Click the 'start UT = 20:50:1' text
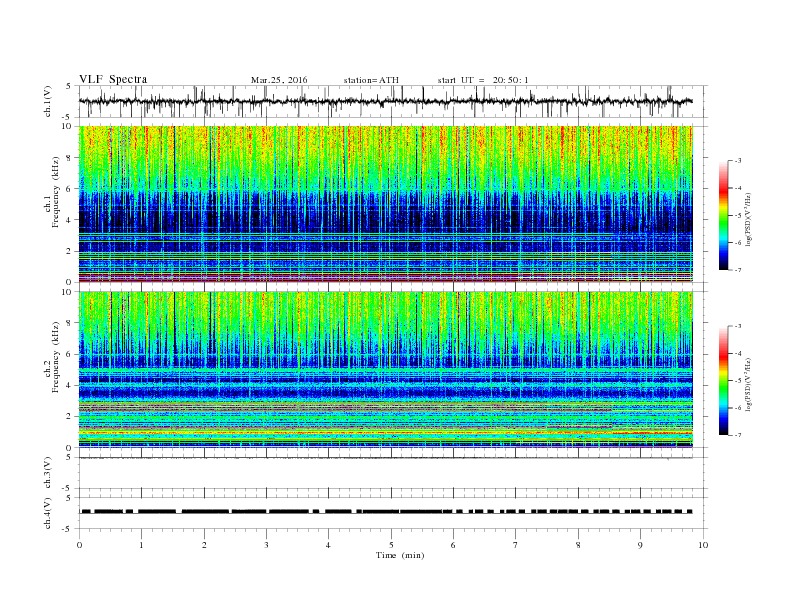Screen dimensions: 792x612 483,80
